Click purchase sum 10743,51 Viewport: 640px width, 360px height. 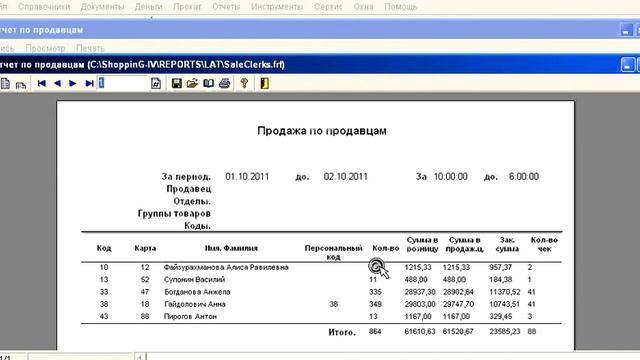tap(504, 304)
